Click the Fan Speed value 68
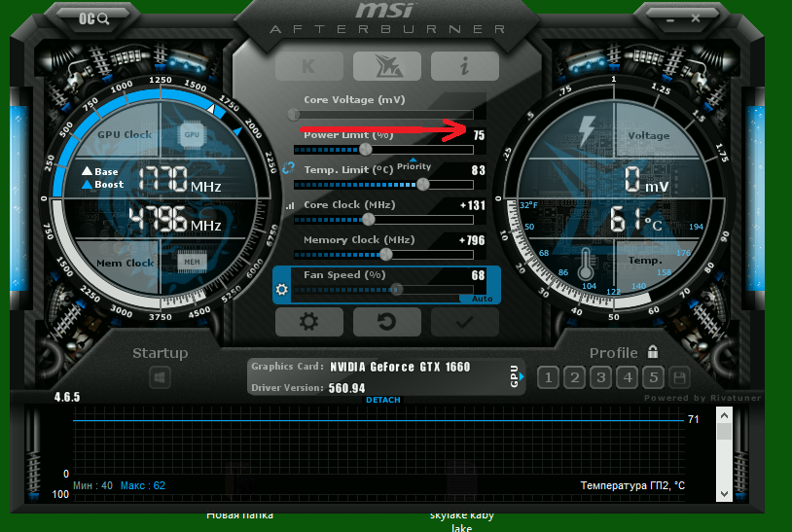Viewport: 792px width, 532px height. tap(478, 275)
